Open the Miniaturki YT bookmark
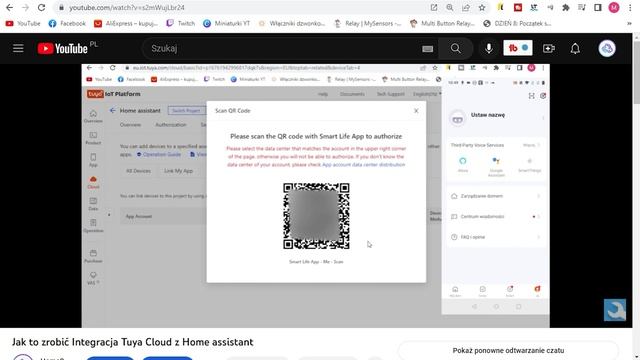The height and width of the screenshot is (360, 640). click(x=227, y=23)
